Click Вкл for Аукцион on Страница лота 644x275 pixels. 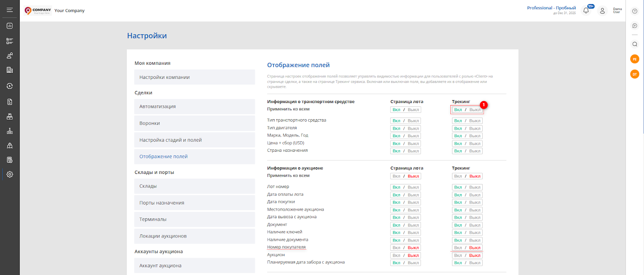[396, 255]
